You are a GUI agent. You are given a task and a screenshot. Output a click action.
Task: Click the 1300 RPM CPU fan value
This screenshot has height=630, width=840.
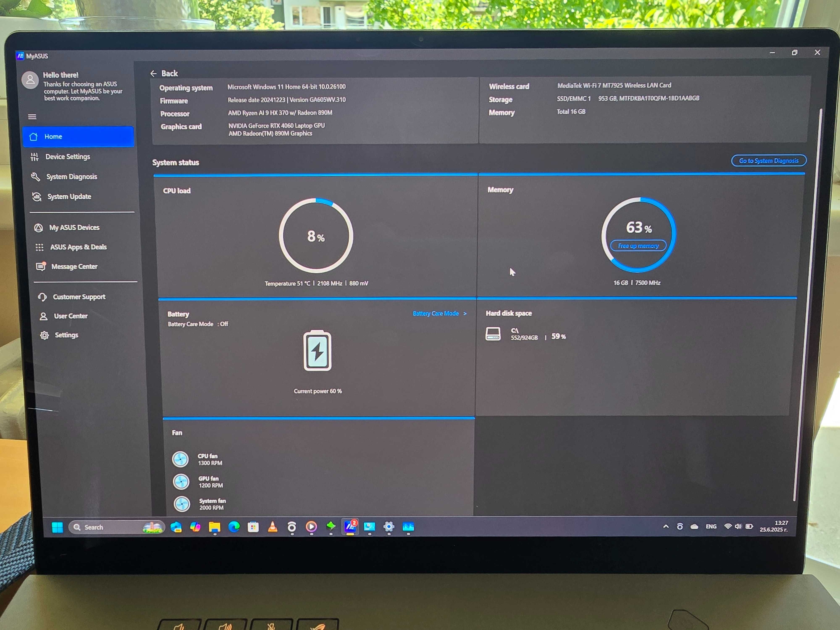(x=210, y=463)
